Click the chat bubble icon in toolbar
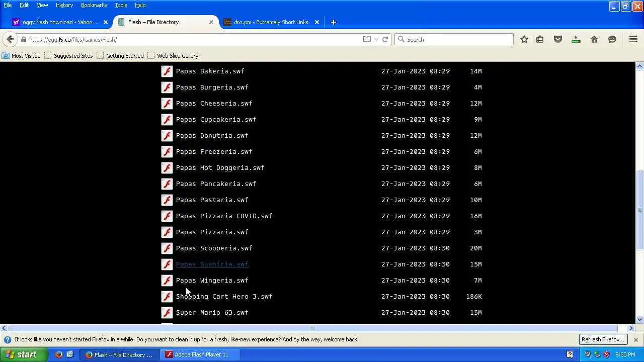Image resolution: width=644 pixels, height=362 pixels. (x=612, y=39)
